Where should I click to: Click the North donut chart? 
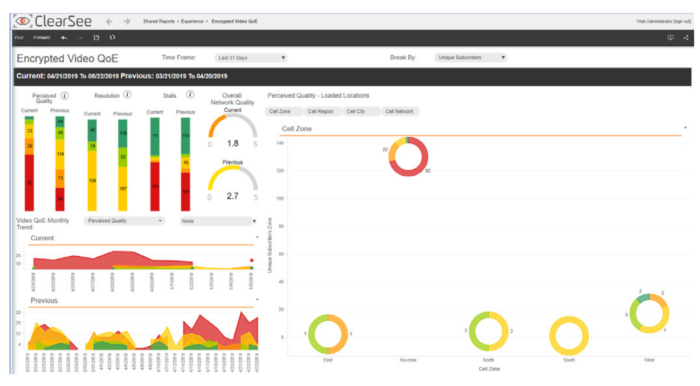coord(489,332)
